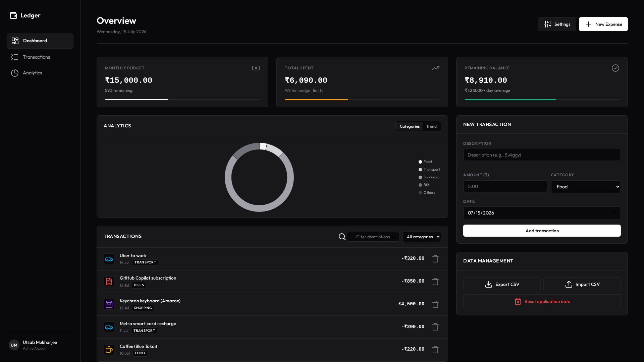Click the ₹6,090.00 total spent value
The height and width of the screenshot is (362, 644).
[x=306, y=80]
